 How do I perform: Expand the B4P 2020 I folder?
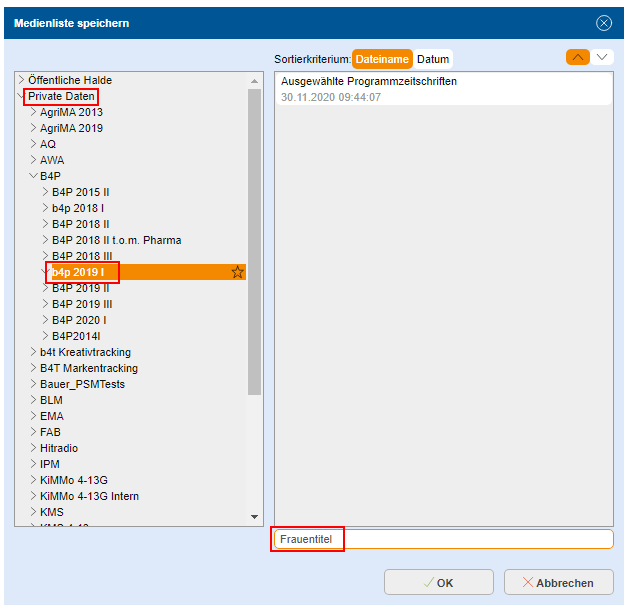pos(45,320)
